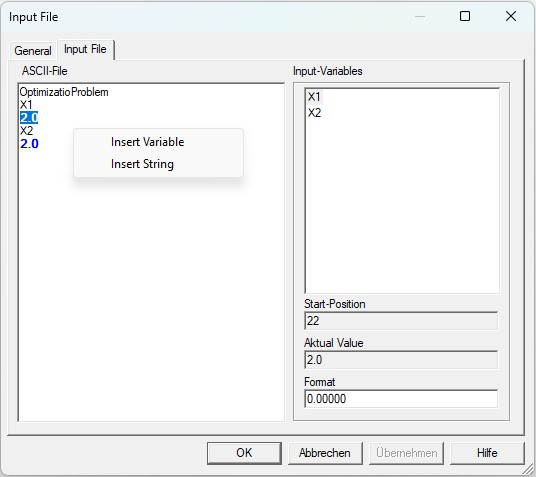The image size is (536, 477).
Task: Select highlighted 2.0 value under X1
Action: pos(29,118)
